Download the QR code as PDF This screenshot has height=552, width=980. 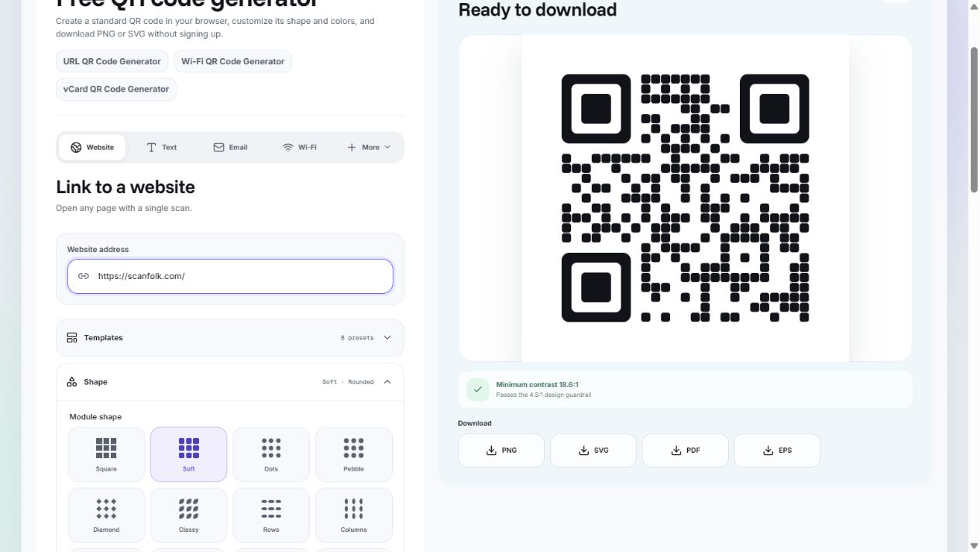click(686, 450)
